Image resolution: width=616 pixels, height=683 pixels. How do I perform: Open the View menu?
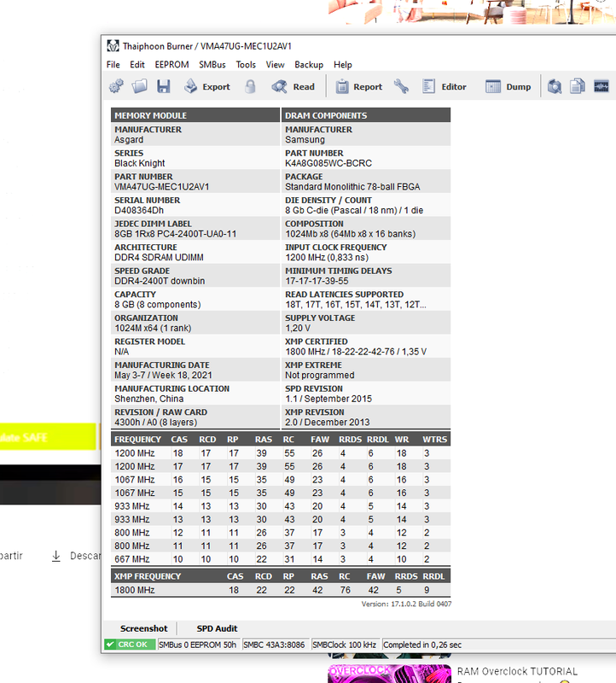[x=275, y=65]
